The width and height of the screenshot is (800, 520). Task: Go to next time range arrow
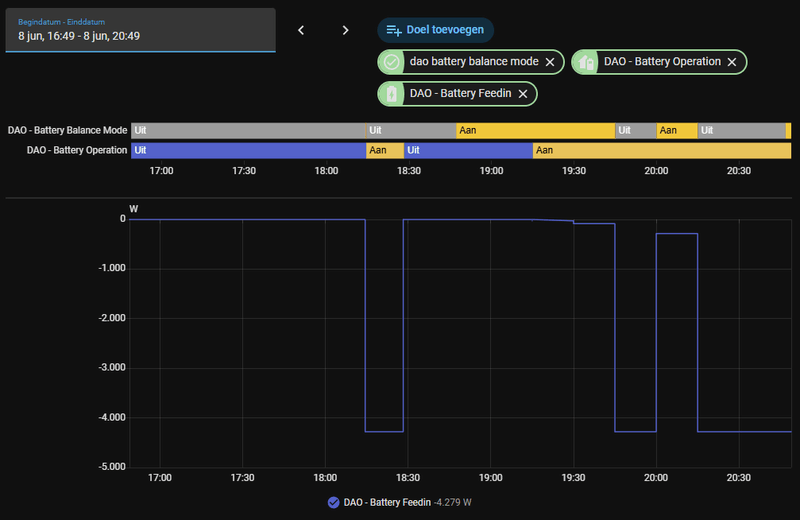tap(345, 31)
